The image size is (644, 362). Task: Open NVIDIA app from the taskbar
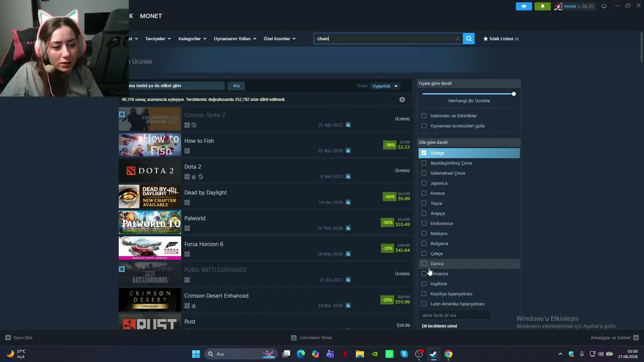coord(375,354)
